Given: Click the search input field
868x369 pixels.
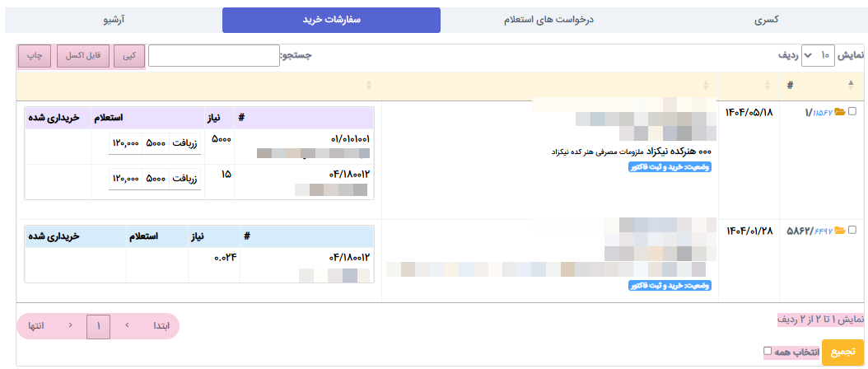Looking at the screenshot, I should (x=213, y=55).
